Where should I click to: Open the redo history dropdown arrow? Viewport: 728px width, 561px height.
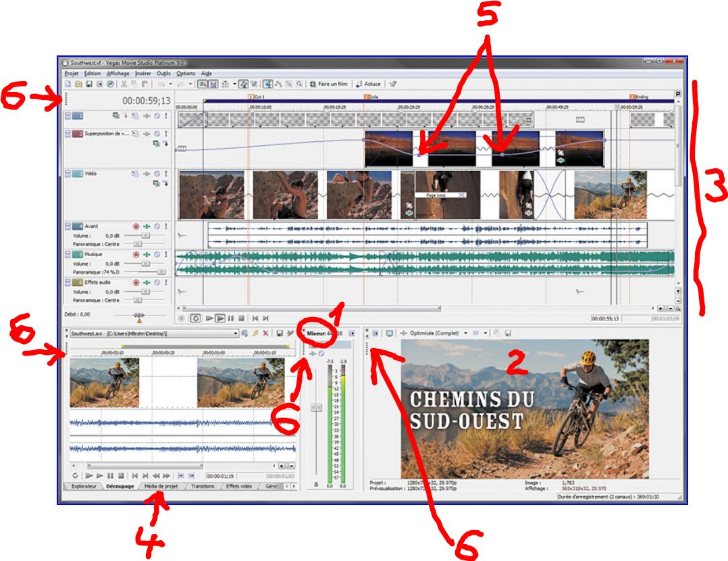(190, 84)
